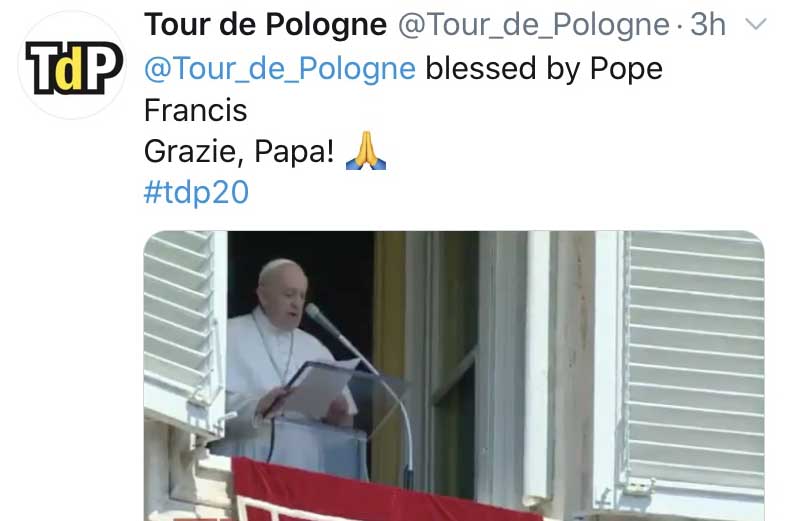
Task: Open the #tdp20 hashtag
Action: 196,192
